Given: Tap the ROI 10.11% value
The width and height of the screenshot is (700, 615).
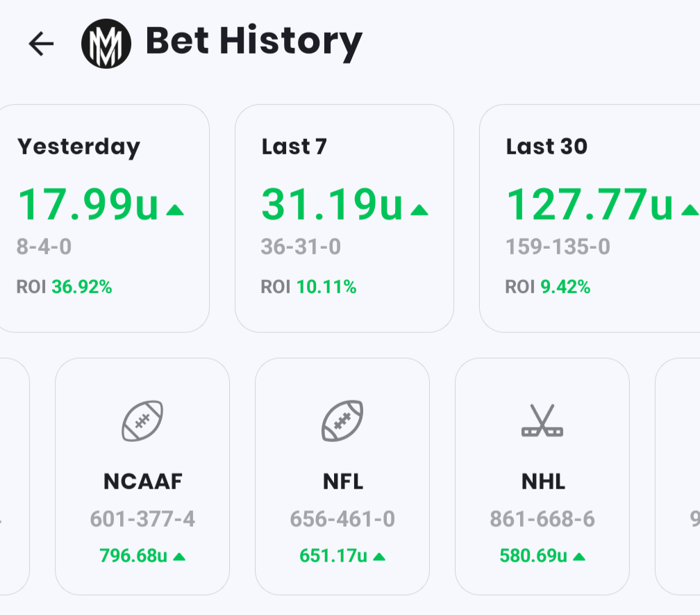Looking at the screenshot, I should pyautogui.click(x=326, y=286).
